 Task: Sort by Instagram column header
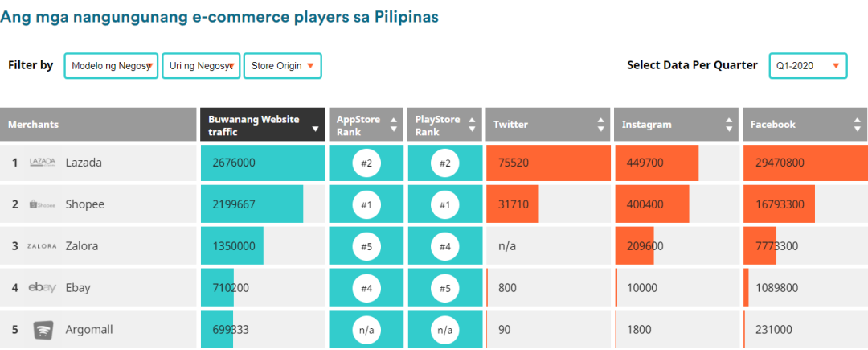(x=677, y=125)
